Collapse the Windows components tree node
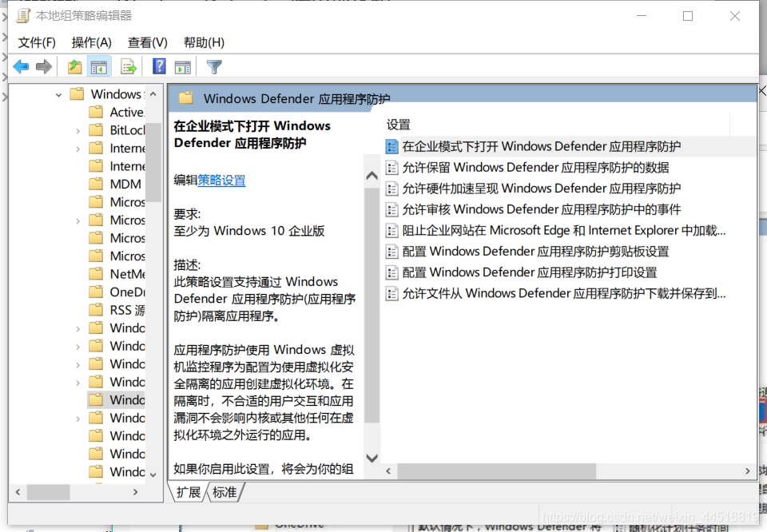767x532 pixels. pyautogui.click(x=58, y=94)
